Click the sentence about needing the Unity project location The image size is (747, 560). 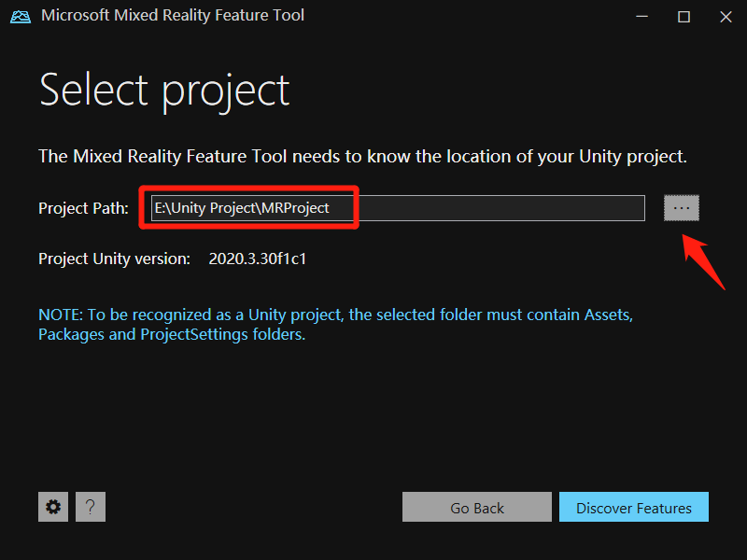pyautogui.click(x=362, y=157)
